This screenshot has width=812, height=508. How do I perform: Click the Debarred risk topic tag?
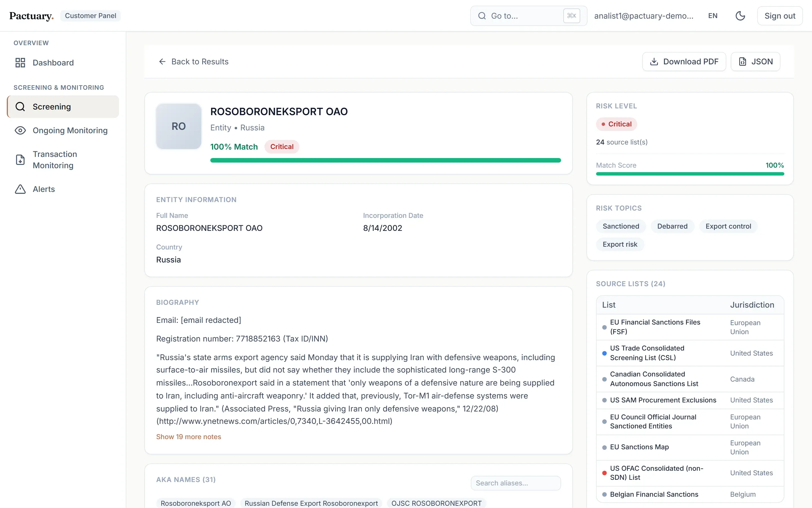pos(672,226)
